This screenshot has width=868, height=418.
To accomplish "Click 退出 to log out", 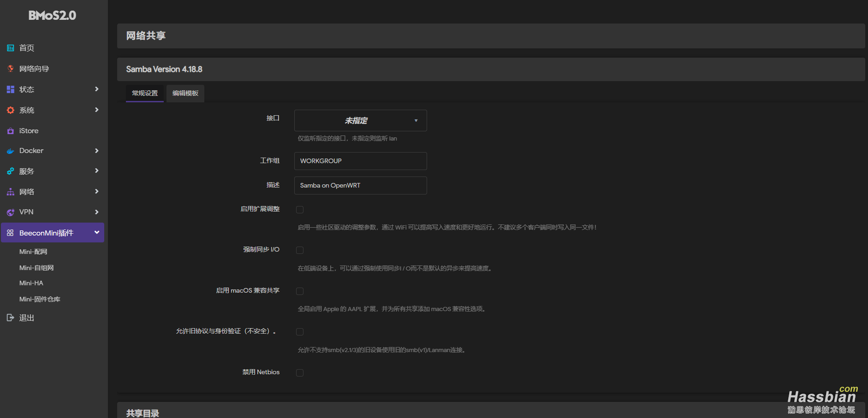I will click(27, 318).
